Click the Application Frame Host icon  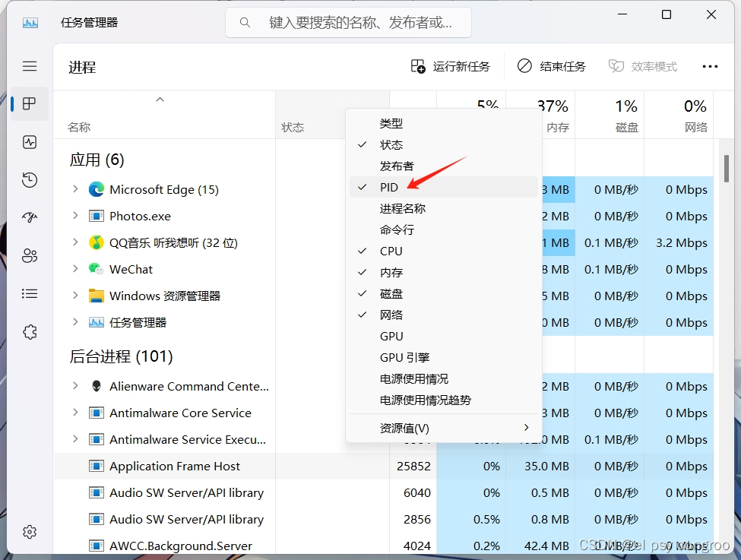tap(97, 466)
